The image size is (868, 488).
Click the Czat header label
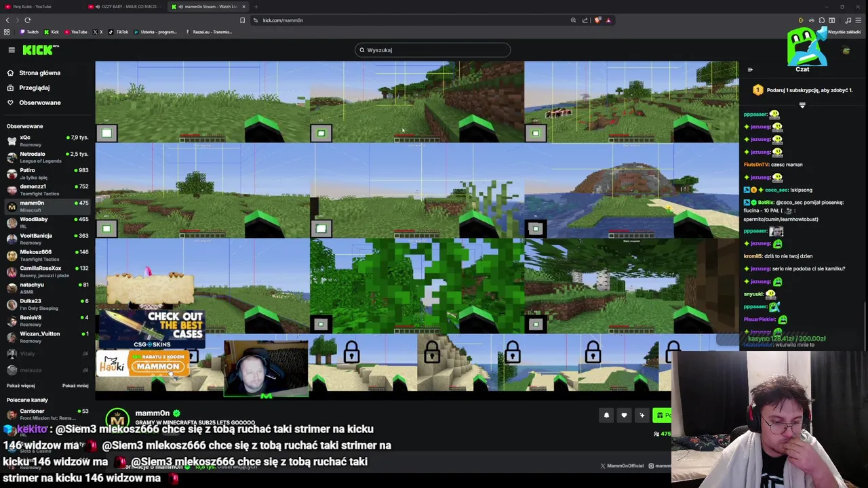pos(802,69)
